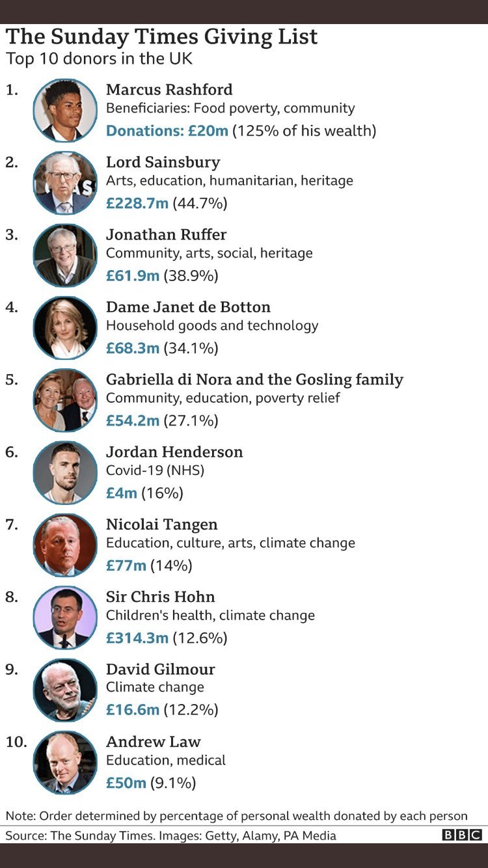Click the photo beside the Jonathan Ruffer entry
488x868 pixels.
tap(65, 255)
